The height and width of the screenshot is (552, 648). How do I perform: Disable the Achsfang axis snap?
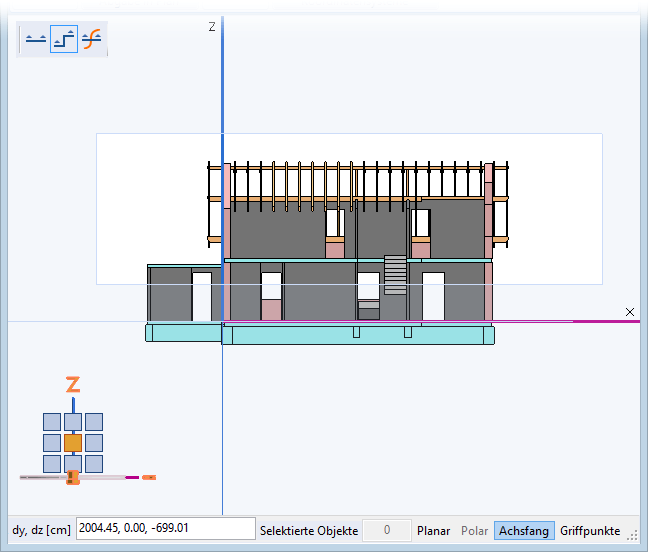tap(524, 531)
